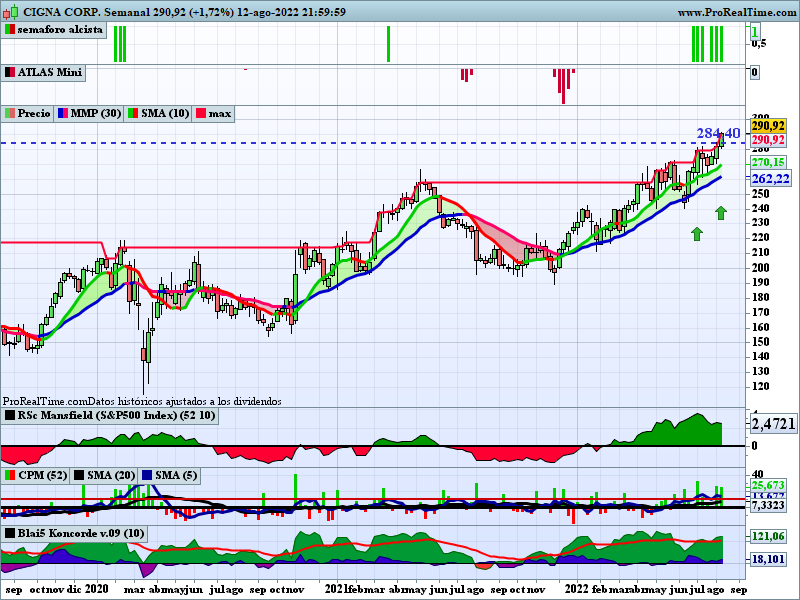The width and height of the screenshot is (800, 600).
Task: Open the Blai5 Koncorde v.09 (10) label
Action: tap(81, 534)
